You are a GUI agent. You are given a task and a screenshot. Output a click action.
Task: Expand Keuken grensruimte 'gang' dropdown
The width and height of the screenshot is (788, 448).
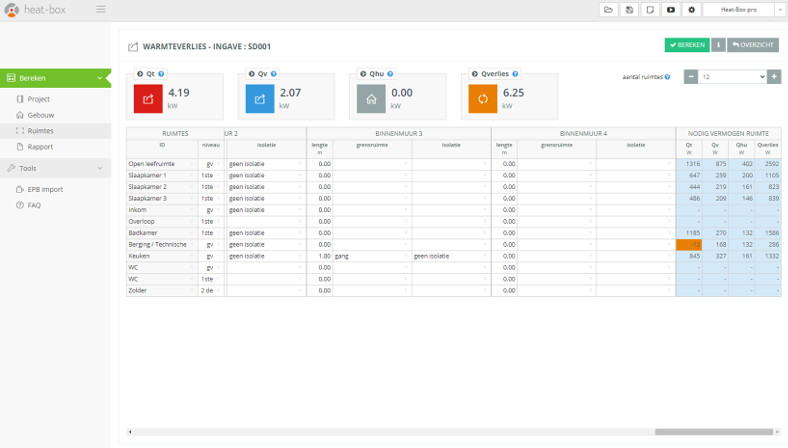405,256
